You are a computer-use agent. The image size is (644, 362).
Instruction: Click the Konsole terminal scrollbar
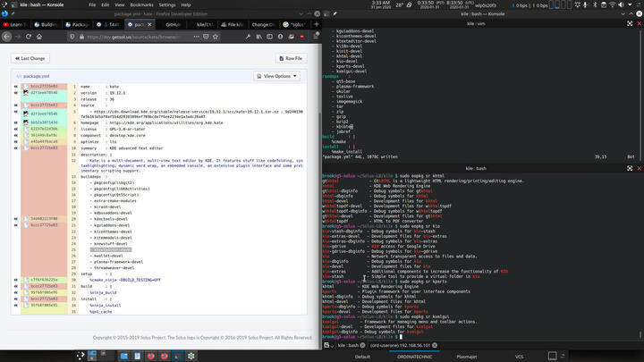[x=640, y=334]
